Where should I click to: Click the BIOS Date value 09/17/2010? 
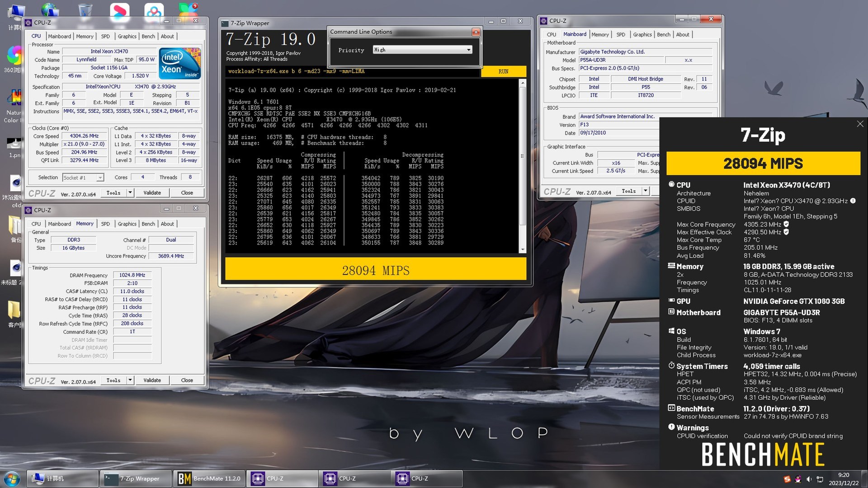point(618,133)
